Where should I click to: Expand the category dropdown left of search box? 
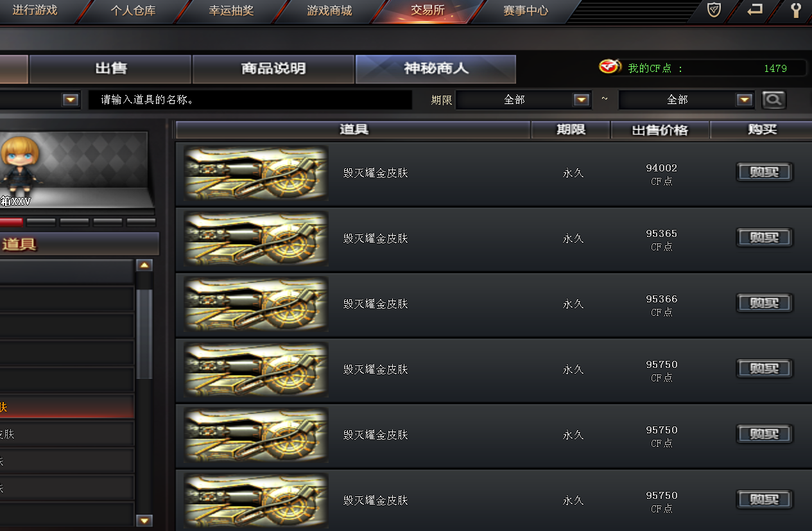click(x=71, y=100)
